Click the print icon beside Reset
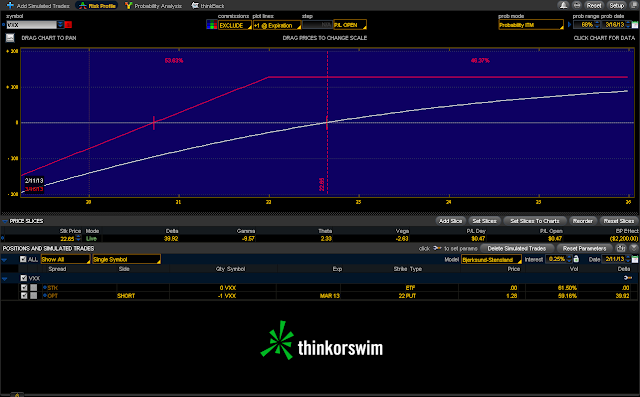 click(x=577, y=5)
